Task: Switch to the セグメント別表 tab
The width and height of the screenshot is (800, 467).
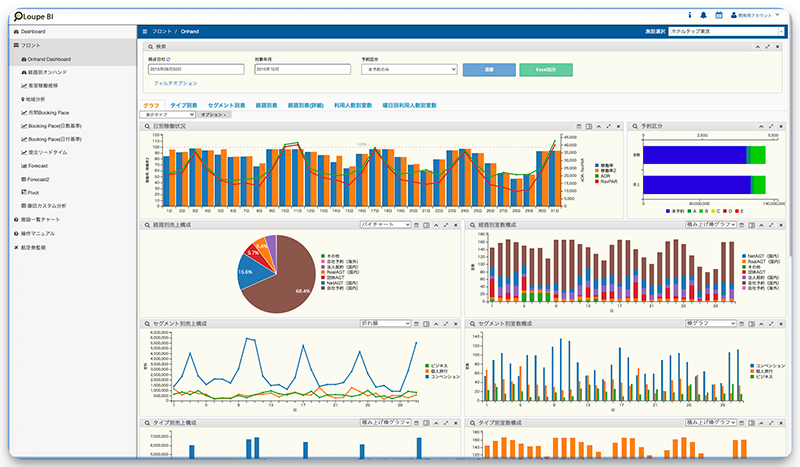Action: [x=227, y=105]
